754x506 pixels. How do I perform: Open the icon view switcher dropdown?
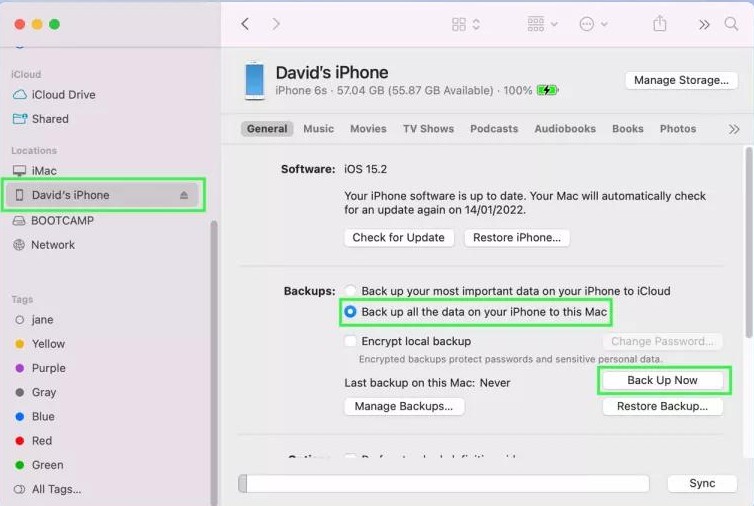(466, 24)
